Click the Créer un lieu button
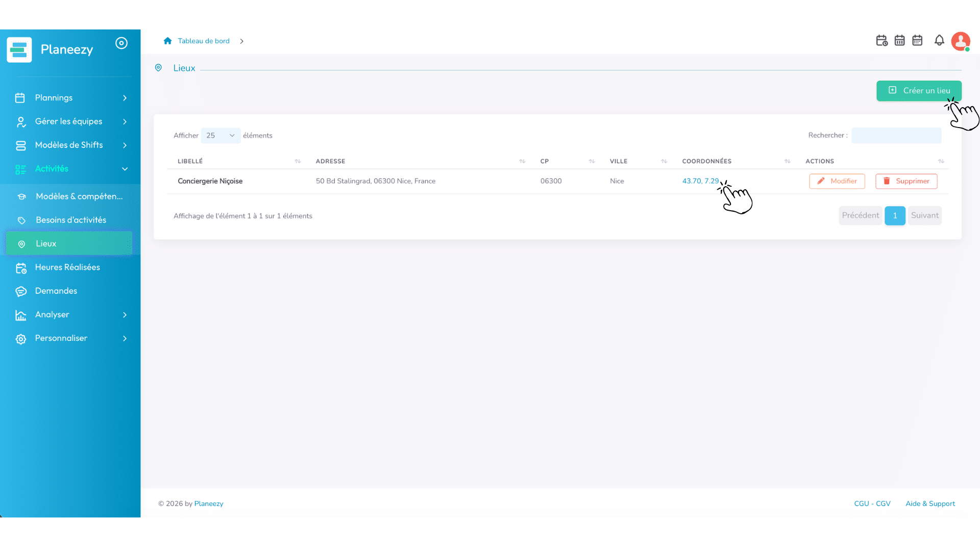This screenshot has width=980, height=551. click(x=919, y=90)
